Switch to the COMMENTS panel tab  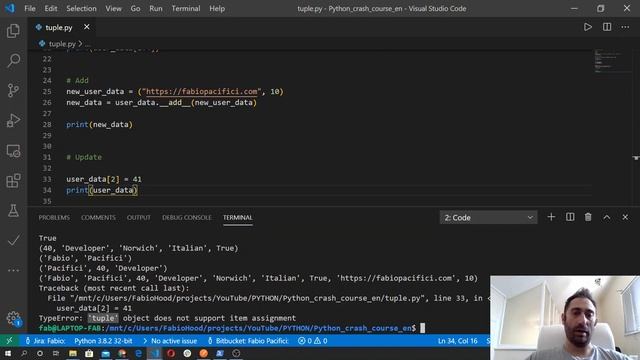pos(98,218)
